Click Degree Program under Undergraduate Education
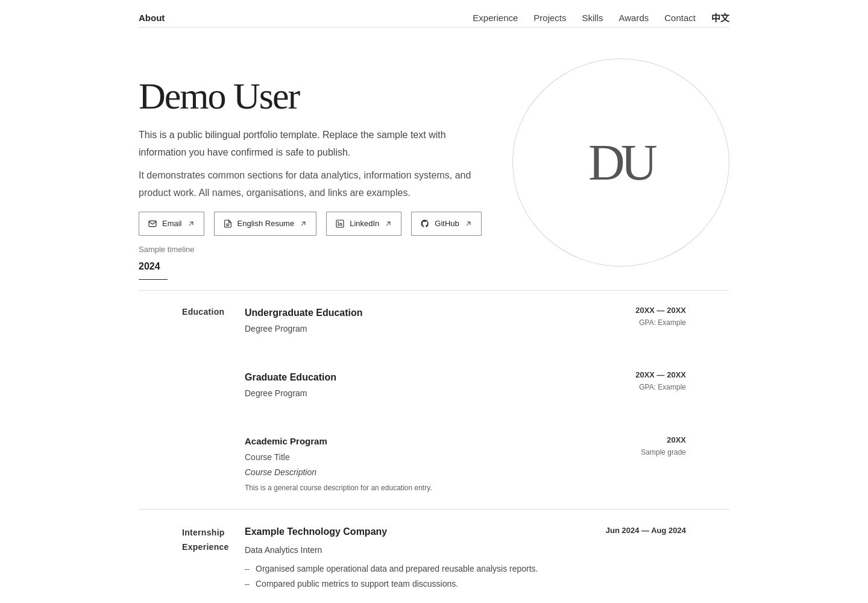This screenshot has width=868, height=603. [x=275, y=329]
